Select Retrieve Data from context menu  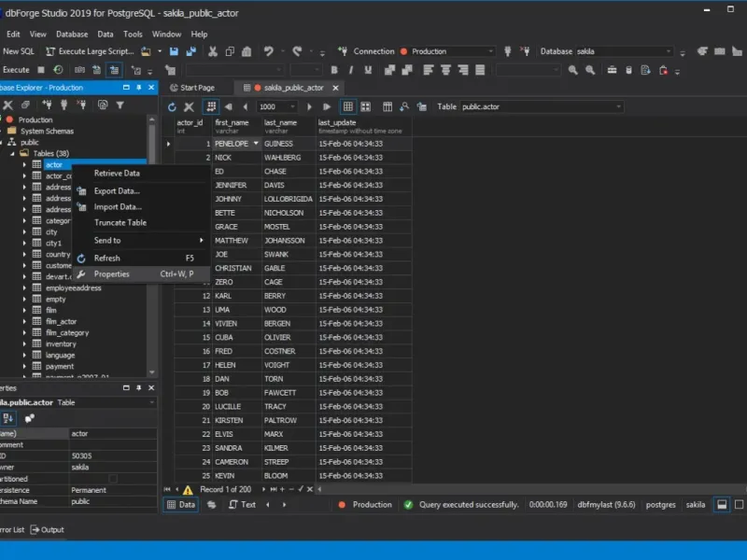click(x=142, y=174)
